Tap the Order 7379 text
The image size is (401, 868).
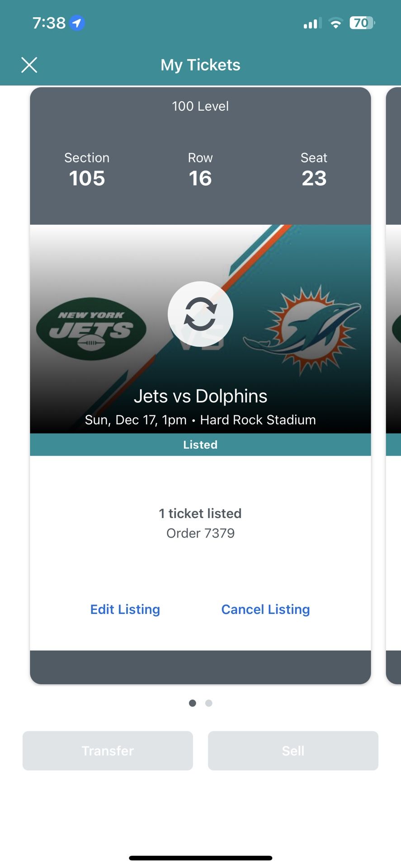coord(200,533)
